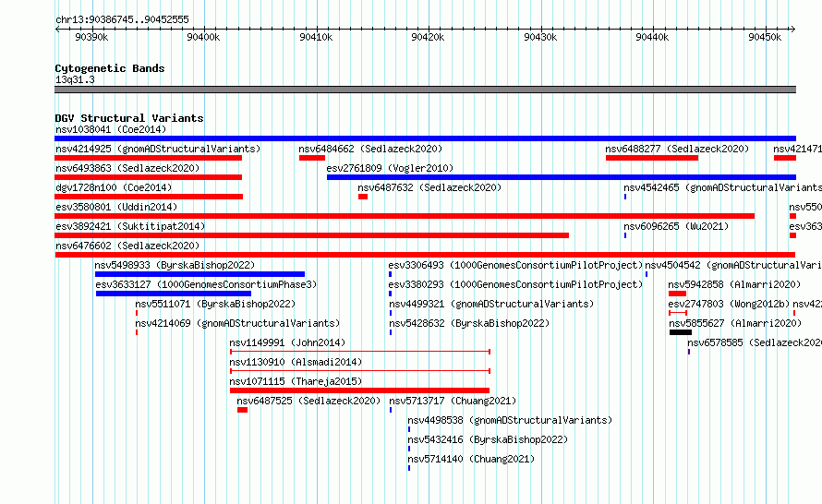Select the nsv1149991 thin red span
The image size is (822, 504).
pos(359,352)
